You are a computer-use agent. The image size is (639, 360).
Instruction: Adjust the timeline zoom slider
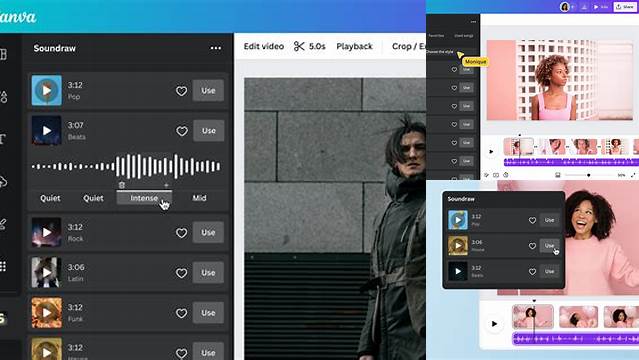pos(588,175)
